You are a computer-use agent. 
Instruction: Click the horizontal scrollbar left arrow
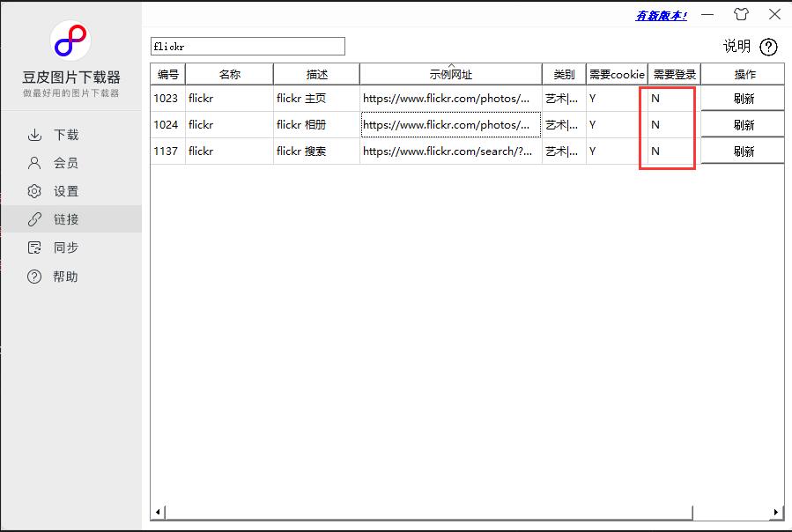(158, 513)
